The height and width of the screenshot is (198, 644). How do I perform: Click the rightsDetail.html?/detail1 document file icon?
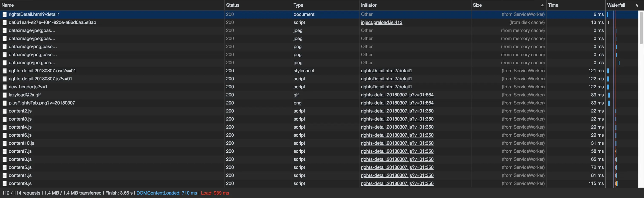click(4, 14)
